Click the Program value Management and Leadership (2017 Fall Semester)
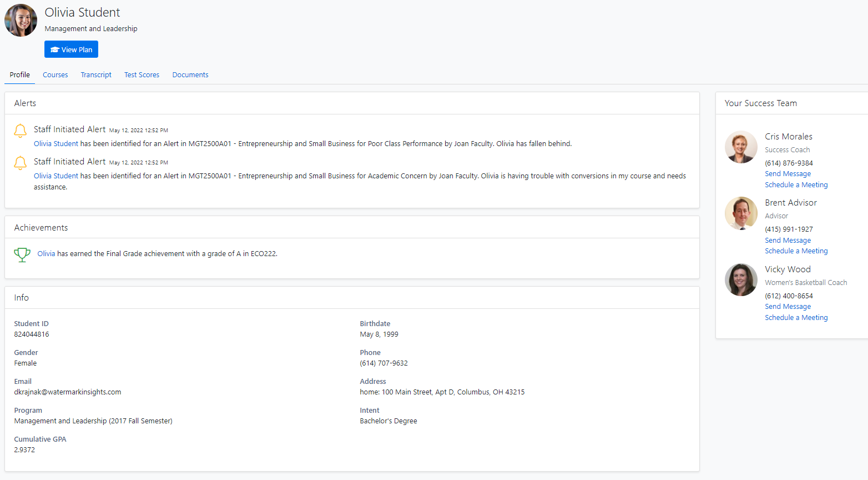The image size is (868, 480). 93,421
